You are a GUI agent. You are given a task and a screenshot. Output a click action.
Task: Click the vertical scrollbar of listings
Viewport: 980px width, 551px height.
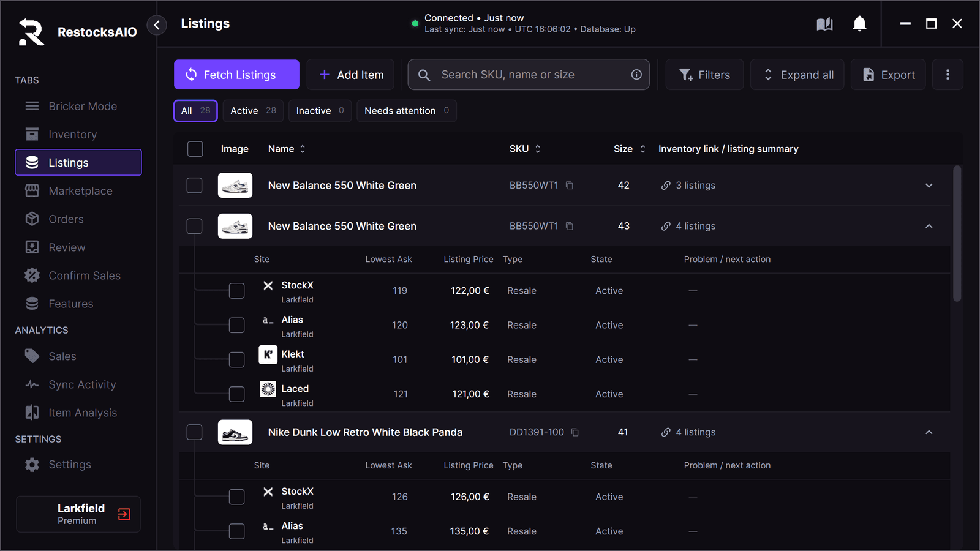957,234
